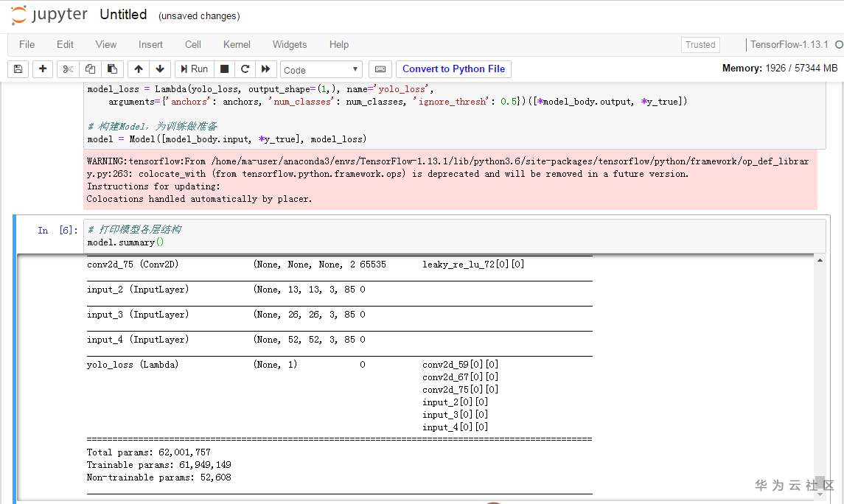
Task: Interrupt the kernel with stop icon
Action: pyautogui.click(x=225, y=69)
